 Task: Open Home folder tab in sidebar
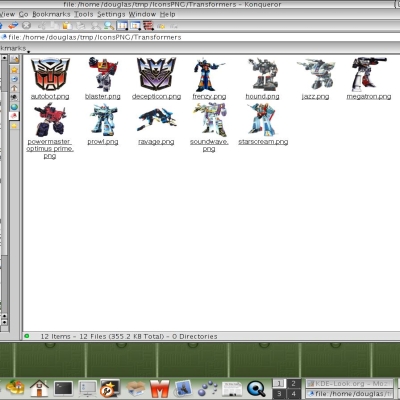[14, 88]
